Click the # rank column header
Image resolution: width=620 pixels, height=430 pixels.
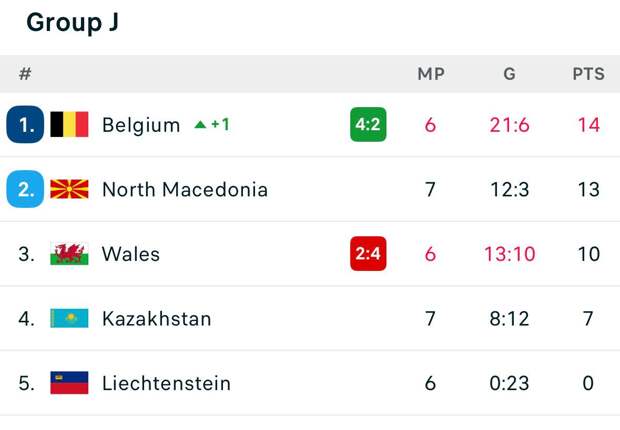[25, 74]
